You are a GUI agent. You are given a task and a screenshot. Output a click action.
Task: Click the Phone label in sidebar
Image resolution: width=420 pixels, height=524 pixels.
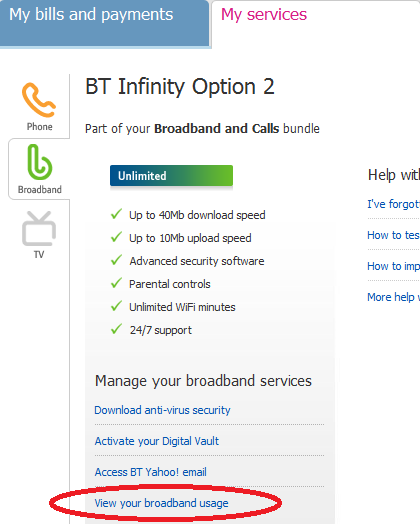coord(39,127)
